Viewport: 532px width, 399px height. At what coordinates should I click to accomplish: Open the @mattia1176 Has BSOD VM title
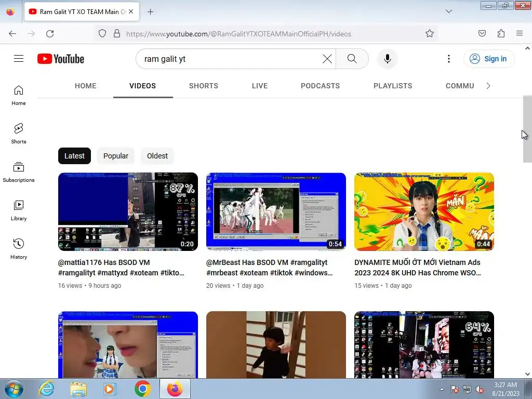(121, 268)
